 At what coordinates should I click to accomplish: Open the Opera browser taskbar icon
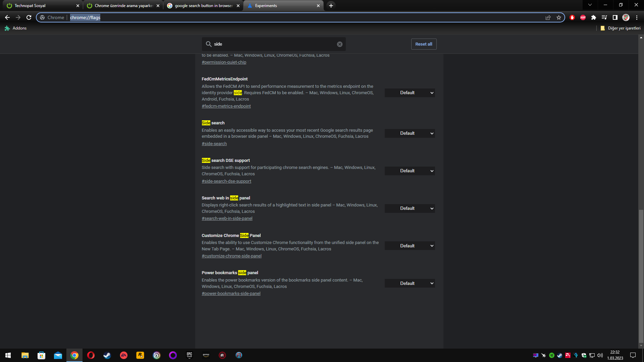pos(91,355)
